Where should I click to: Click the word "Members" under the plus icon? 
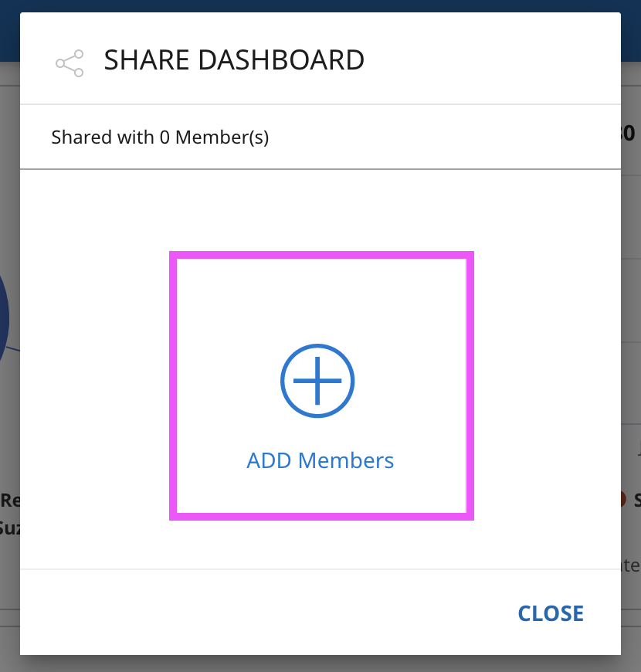[346, 461]
